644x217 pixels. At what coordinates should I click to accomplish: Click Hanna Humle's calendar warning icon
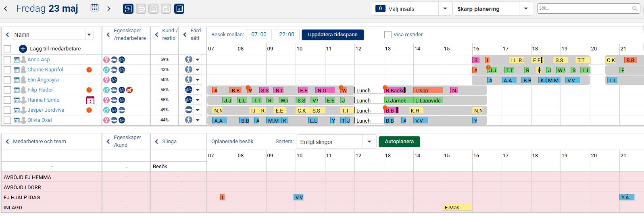(90, 100)
